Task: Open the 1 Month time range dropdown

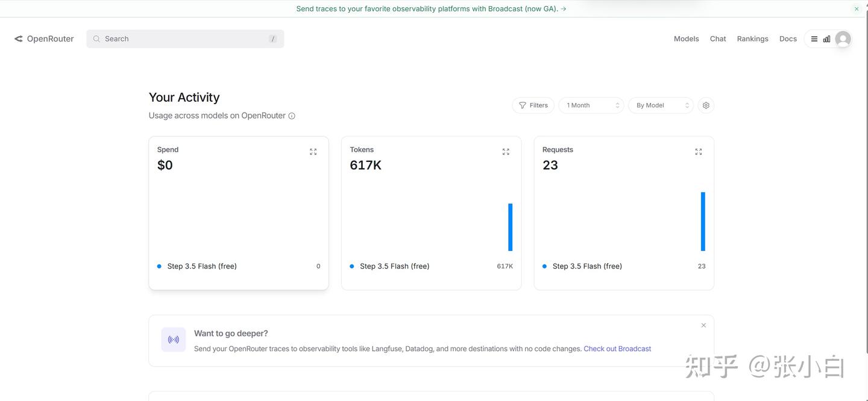Action: point(591,105)
